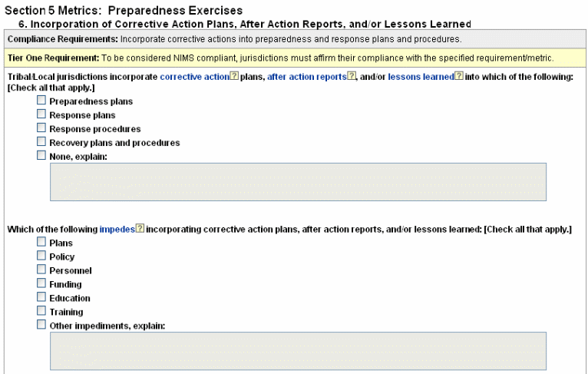
Task: Select the Funding impediment checkbox
Action: (x=41, y=284)
